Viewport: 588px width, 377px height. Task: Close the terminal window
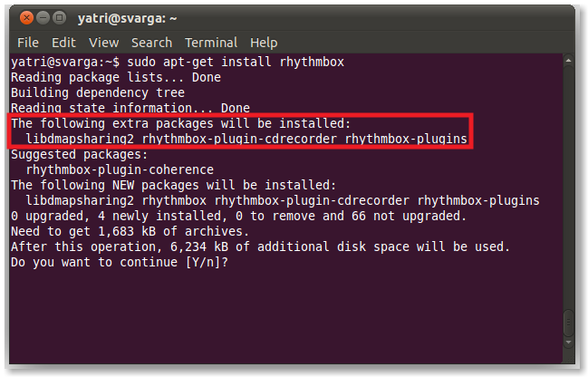(26, 16)
